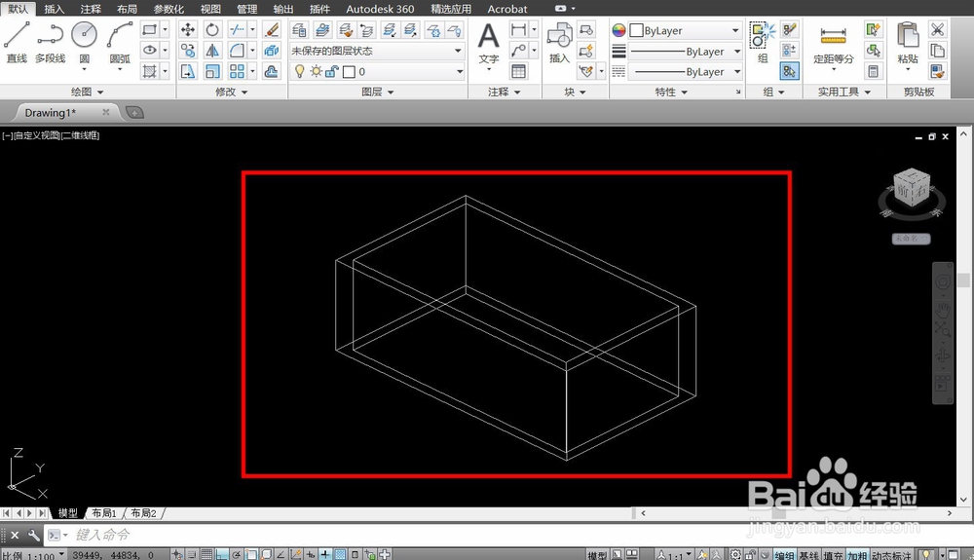Click the Match Properties brush icon in clipboard panel
Viewport: 974px width, 560px height.
point(937,71)
